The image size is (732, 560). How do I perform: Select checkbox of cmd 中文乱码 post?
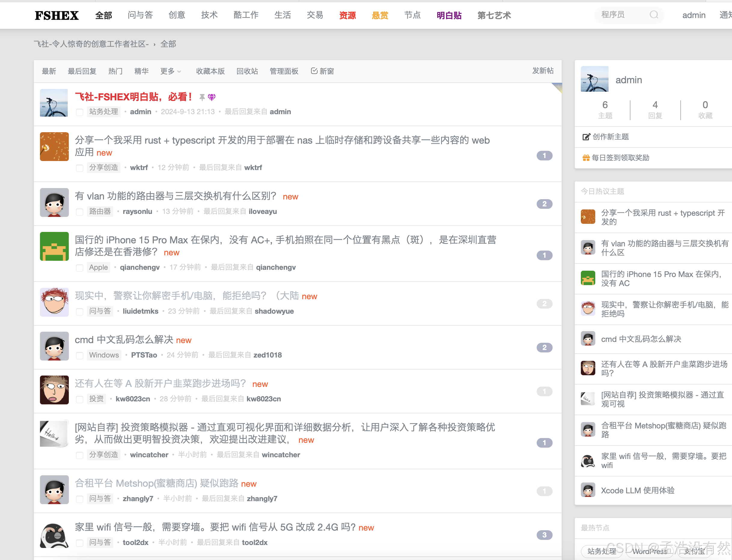(79, 356)
